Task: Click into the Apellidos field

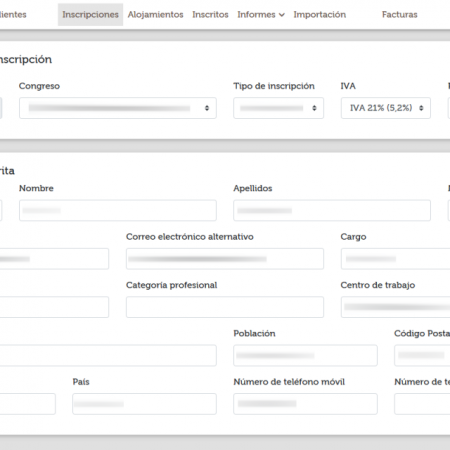Action: point(332,210)
